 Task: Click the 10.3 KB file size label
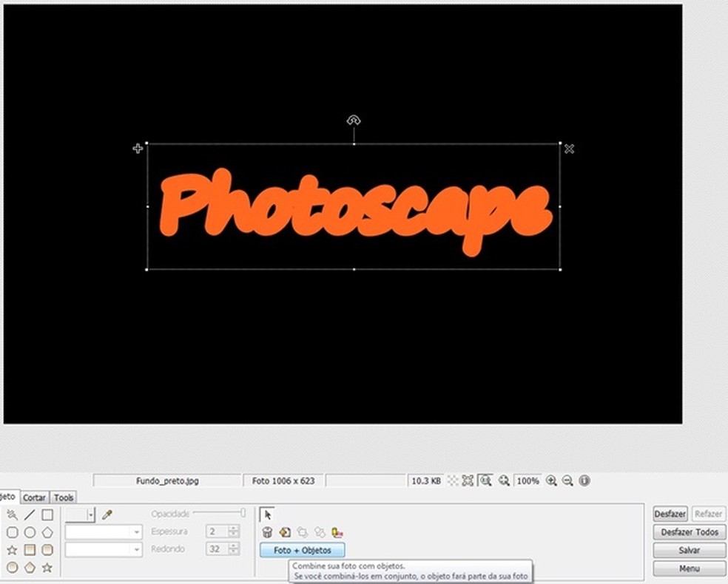tap(426, 481)
